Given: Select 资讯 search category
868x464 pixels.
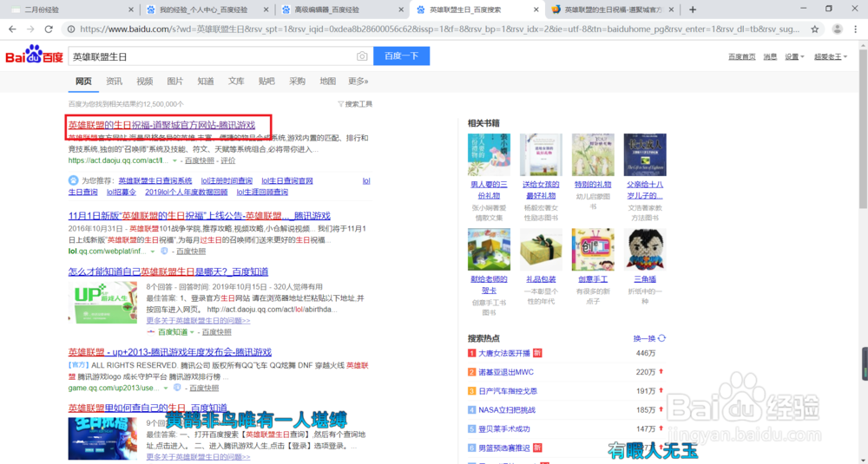Looking at the screenshot, I should [114, 82].
